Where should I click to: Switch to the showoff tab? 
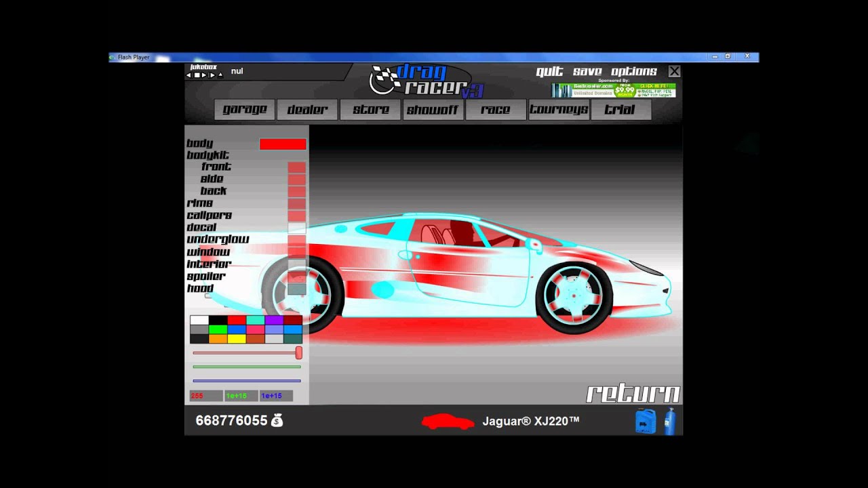(x=433, y=110)
